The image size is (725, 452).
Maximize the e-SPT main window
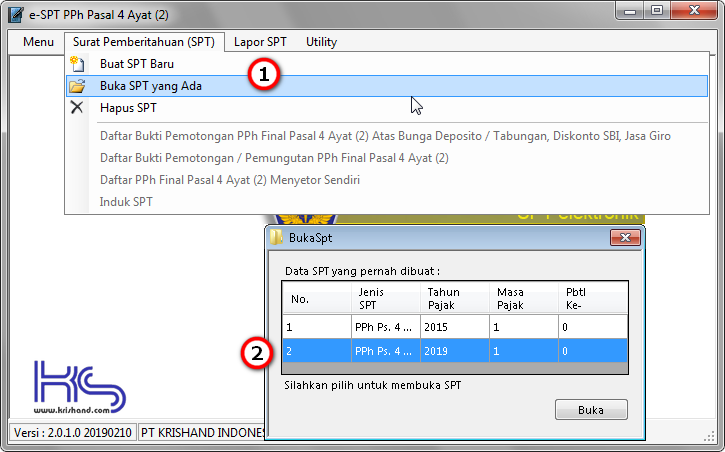point(657,11)
